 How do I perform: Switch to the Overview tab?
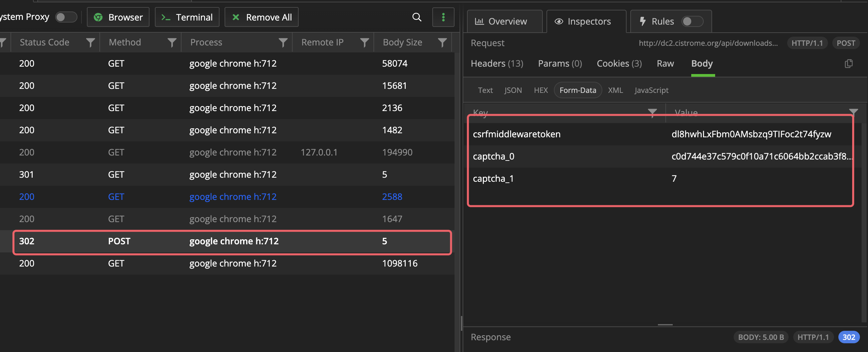coord(504,22)
